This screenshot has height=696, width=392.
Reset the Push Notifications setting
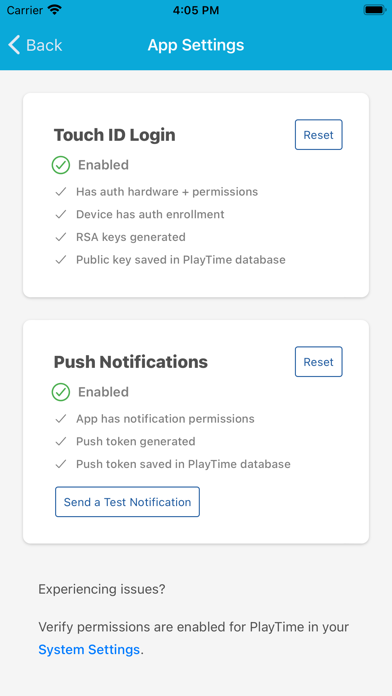319,362
